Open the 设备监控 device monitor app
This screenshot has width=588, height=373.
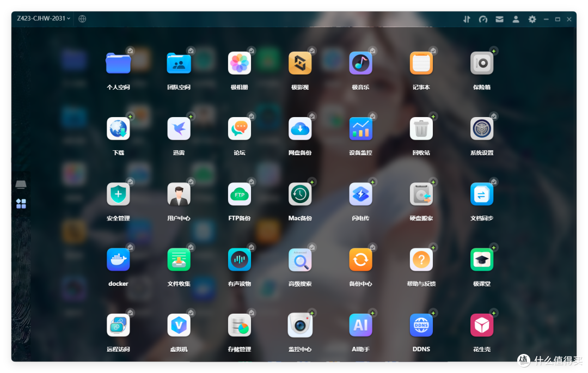tap(361, 129)
